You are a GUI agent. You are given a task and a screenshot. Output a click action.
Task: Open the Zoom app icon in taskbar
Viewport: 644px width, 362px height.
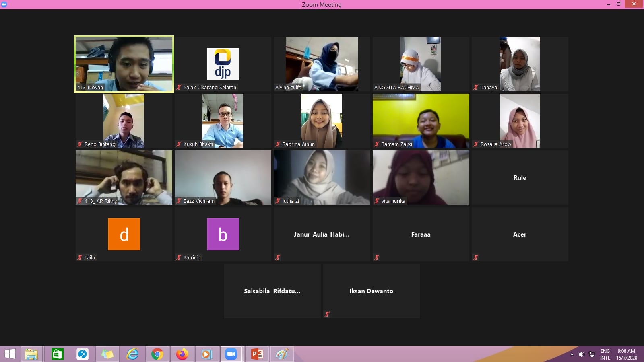[231, 354]
